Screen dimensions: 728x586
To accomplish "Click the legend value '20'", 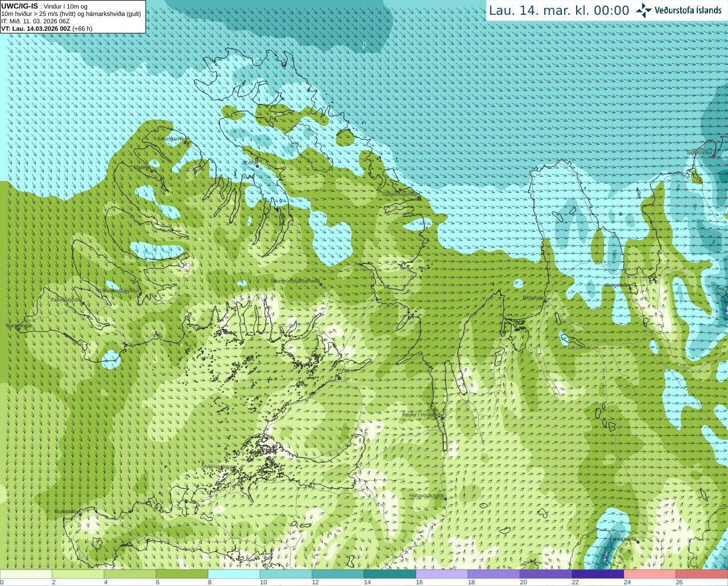I will click(523, 582).
